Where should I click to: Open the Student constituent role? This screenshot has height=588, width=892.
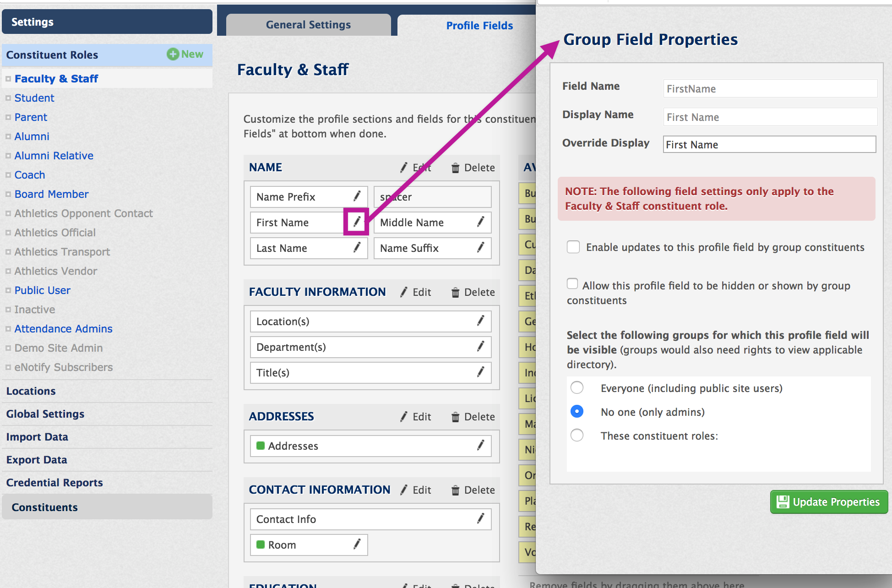pos(34,98)
